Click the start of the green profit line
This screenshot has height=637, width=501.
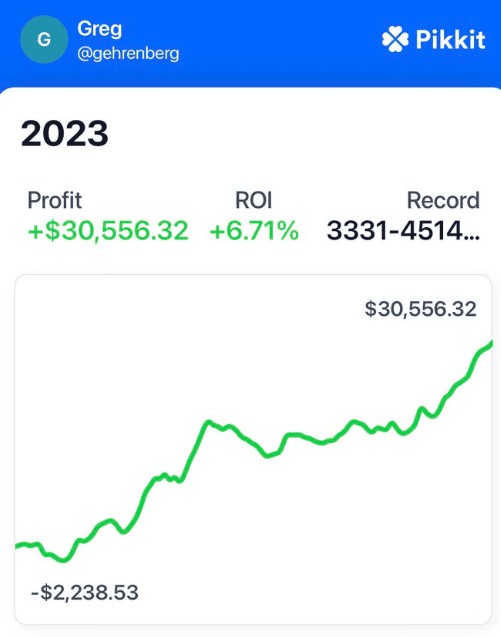pos(17,546)
